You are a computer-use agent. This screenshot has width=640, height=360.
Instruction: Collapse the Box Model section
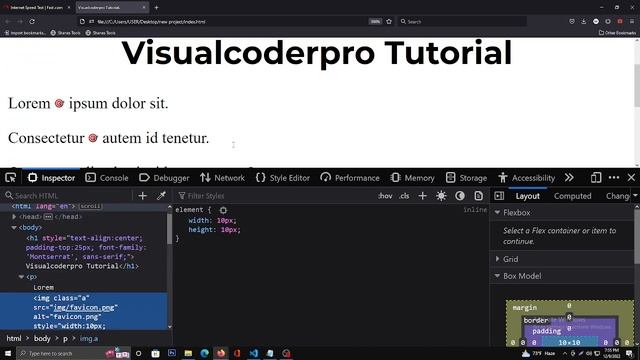click(x=497, y=276)
